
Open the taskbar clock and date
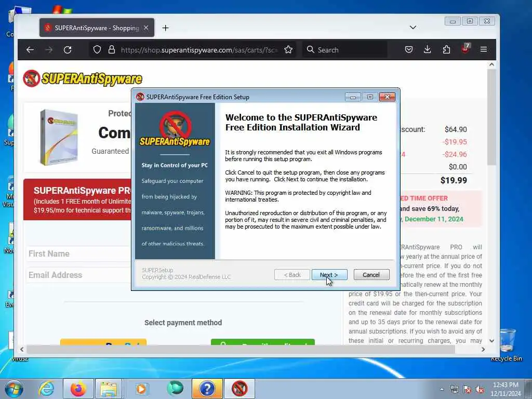506,389
